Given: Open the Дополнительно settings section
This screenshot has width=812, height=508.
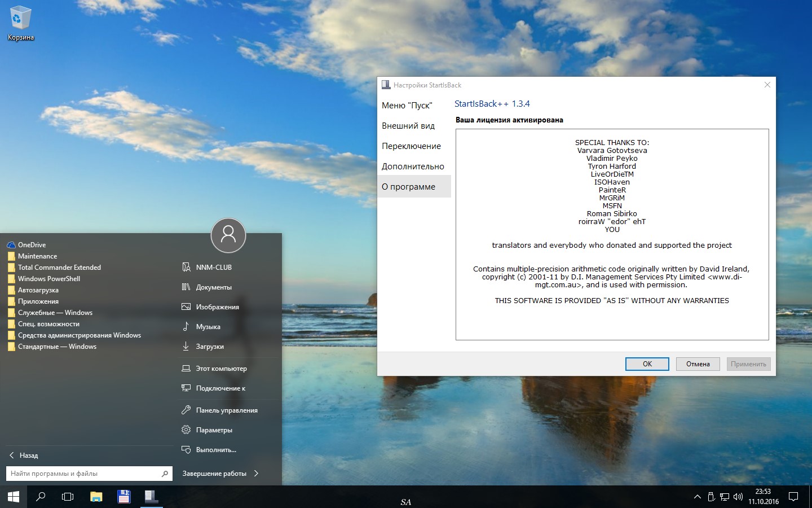Looking at the screenshot, I should click(413, 167).
